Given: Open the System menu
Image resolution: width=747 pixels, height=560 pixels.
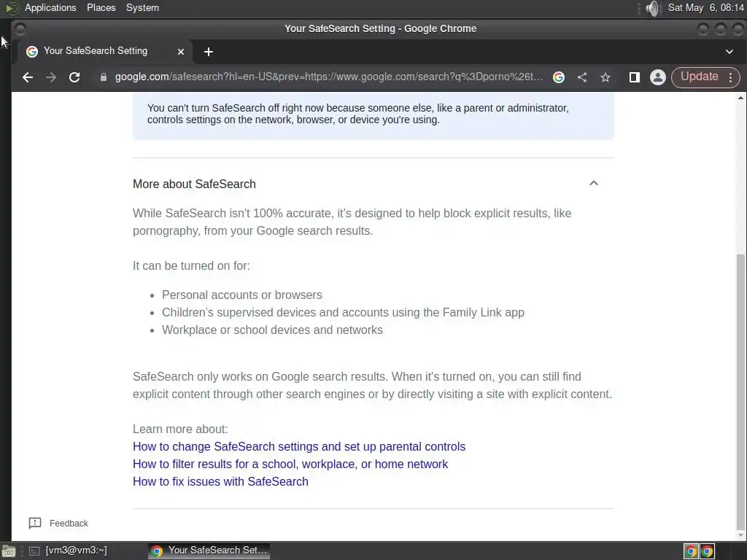Looking at the screenshot, I should click(142, 7).
